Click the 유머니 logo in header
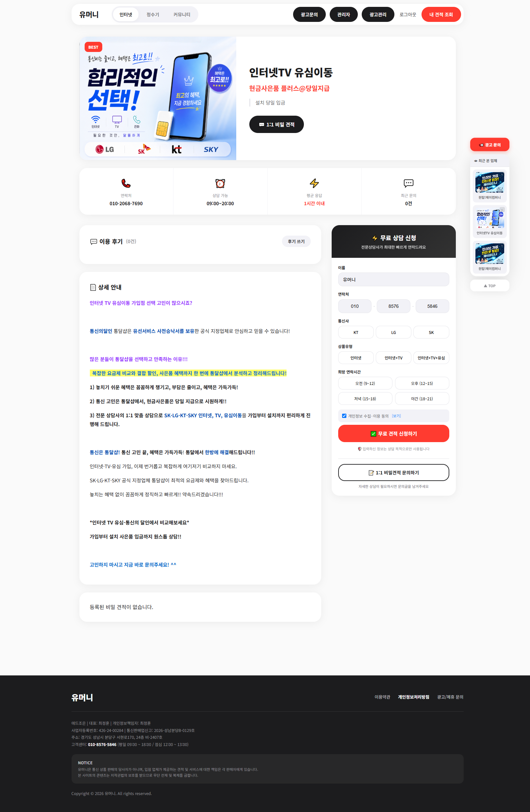530x812 pixels. click(89, 15)
